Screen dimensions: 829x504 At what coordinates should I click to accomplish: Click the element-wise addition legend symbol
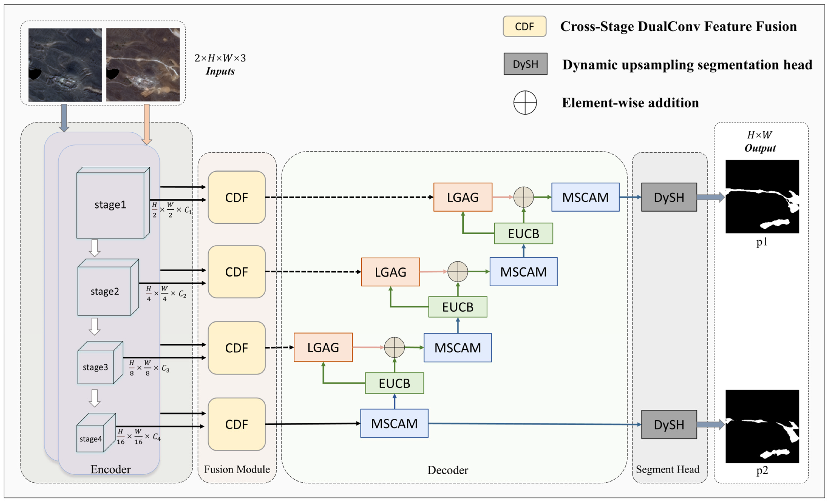point(525,102)
